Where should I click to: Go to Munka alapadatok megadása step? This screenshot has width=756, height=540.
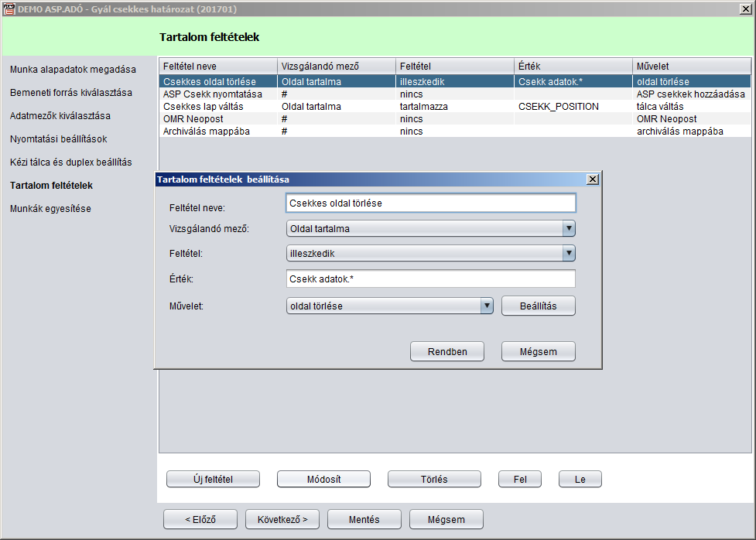(73, 70)
